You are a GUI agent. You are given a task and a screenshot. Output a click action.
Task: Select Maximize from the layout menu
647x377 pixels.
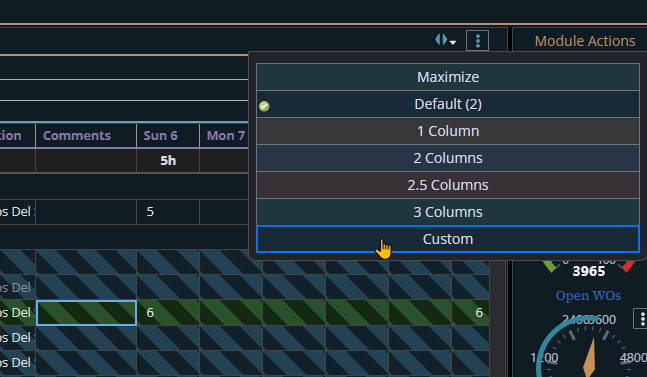448,77
